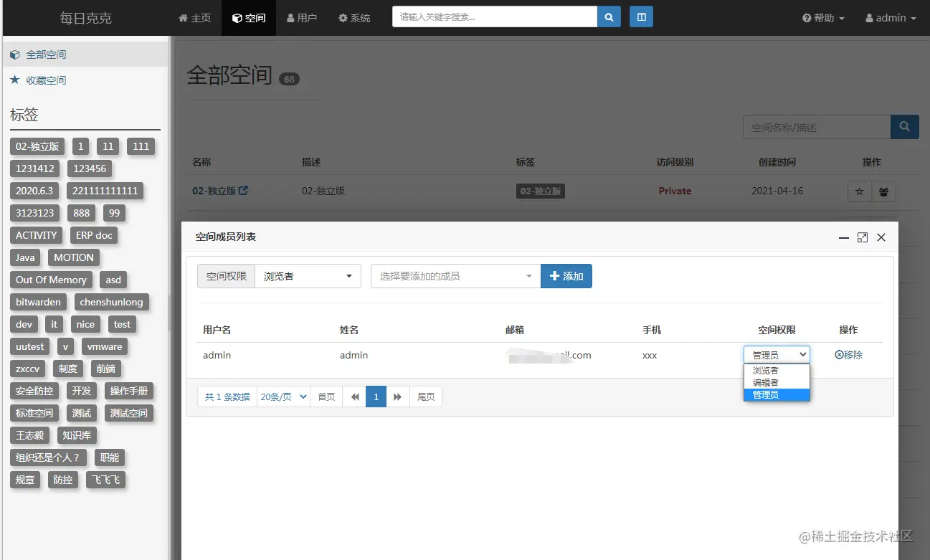
Task: Expand the admin user dropdown menu
Action: click(891, 18)
